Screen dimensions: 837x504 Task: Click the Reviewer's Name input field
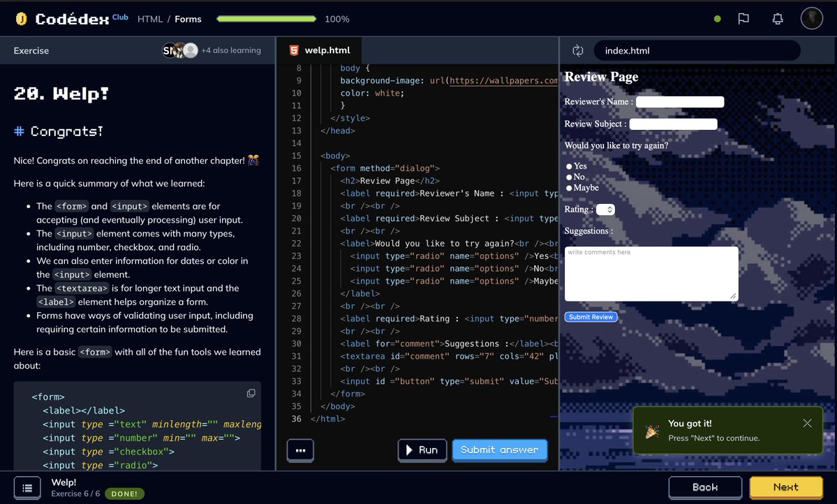679,102
